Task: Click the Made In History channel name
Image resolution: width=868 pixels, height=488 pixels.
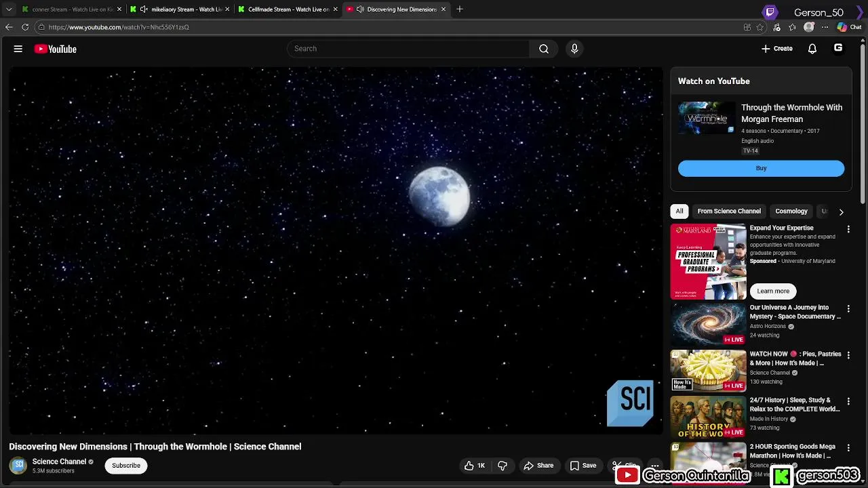Action: click(768, 419)
